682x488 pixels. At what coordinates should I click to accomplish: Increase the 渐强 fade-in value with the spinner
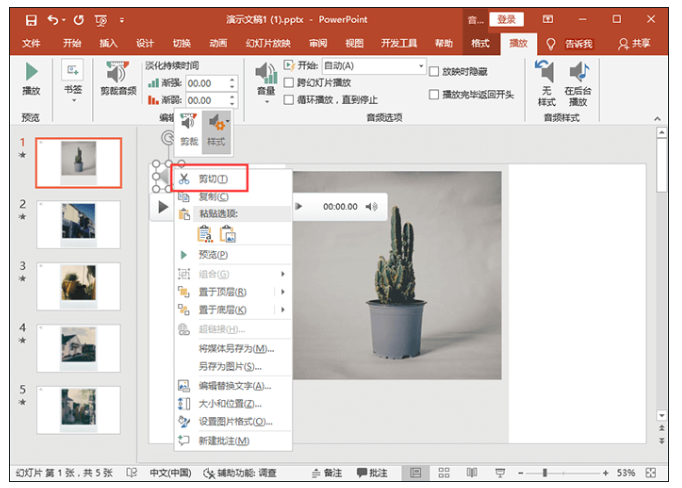click(233, 80)
